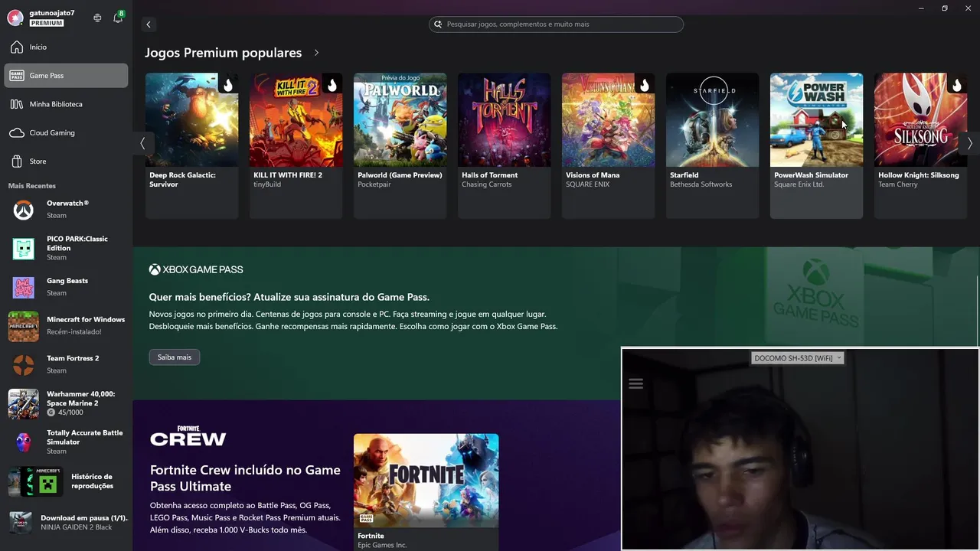Screen dimensions: 980x551
Task: Expand Jogos Premium populares with chevron
Action: [316, 53]
